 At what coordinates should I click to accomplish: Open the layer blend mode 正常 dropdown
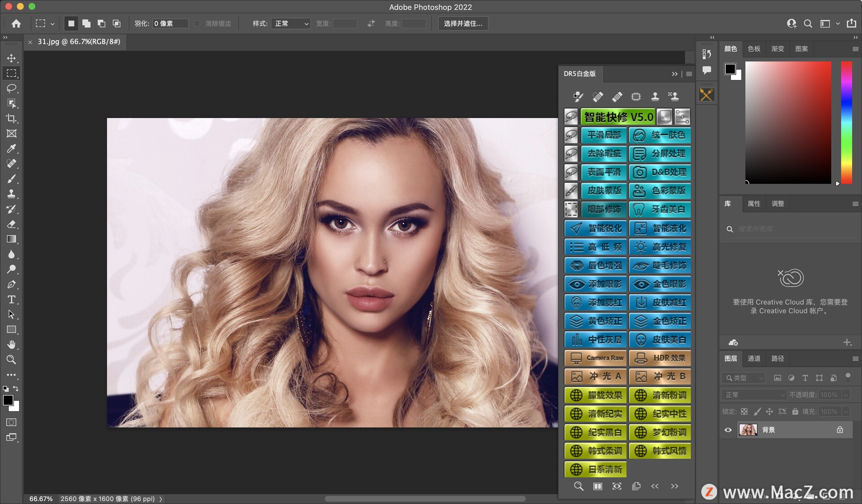pos(754,395)
